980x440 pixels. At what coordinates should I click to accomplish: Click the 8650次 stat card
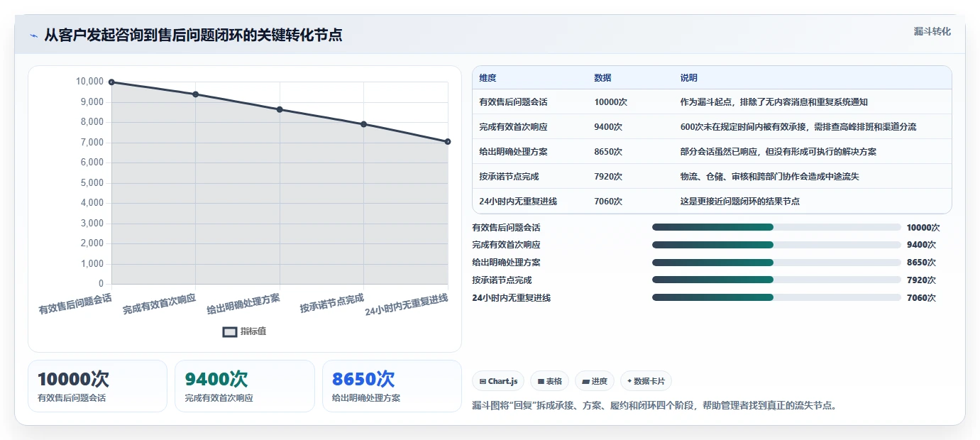tap(392, 386)
